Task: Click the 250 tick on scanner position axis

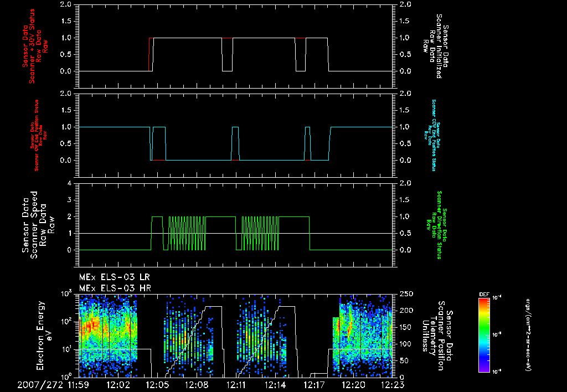Action: (x=406, y=294)
